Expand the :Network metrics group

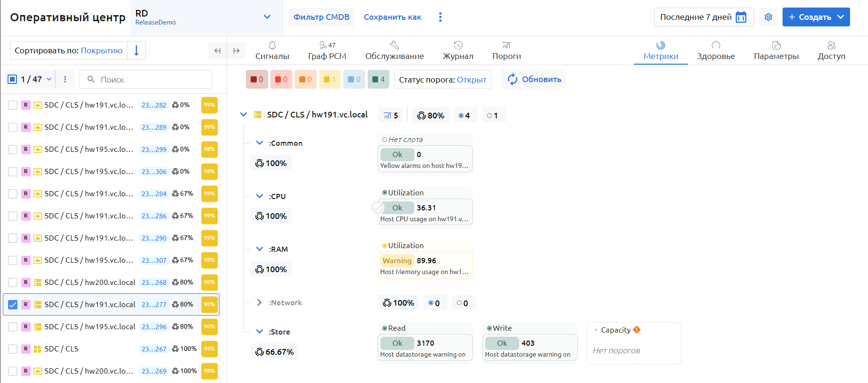click(x=259, y=303)
